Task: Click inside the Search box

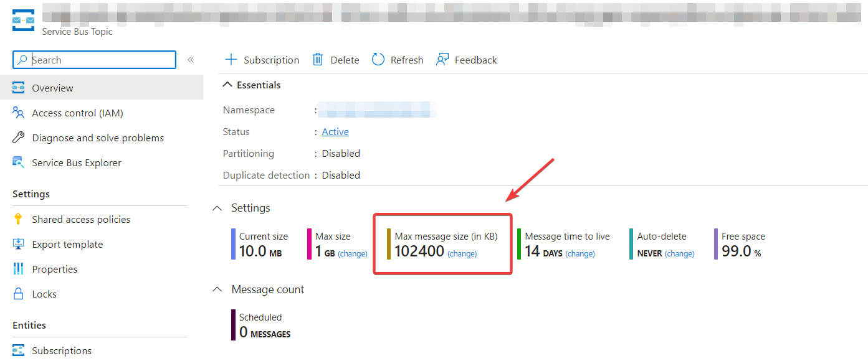Action: click(93, 60)
